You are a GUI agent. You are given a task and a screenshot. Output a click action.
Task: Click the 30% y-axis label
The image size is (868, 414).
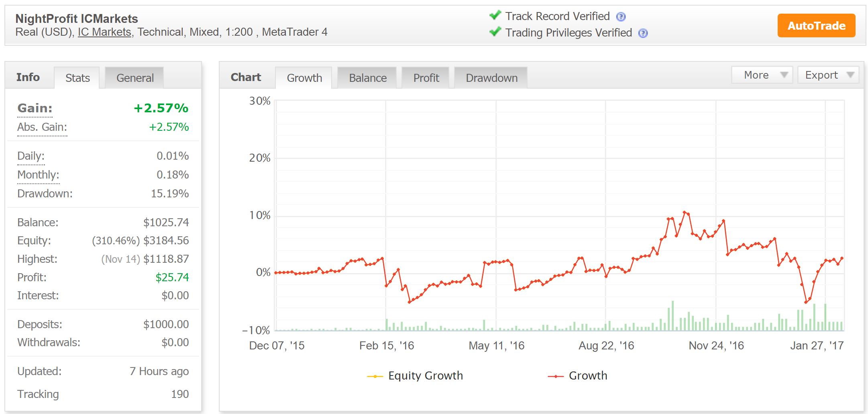click(260, 101)
